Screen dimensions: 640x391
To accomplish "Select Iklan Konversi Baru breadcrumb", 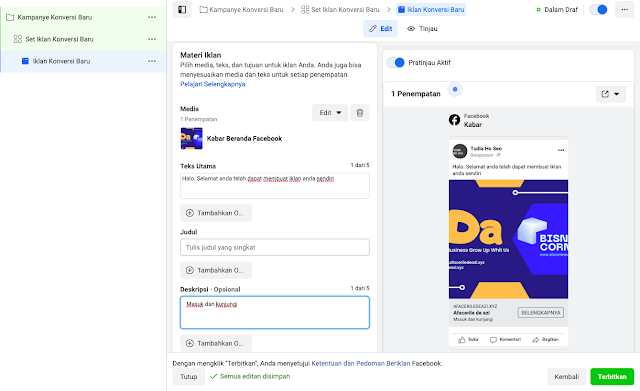I will tap(431, 9).
